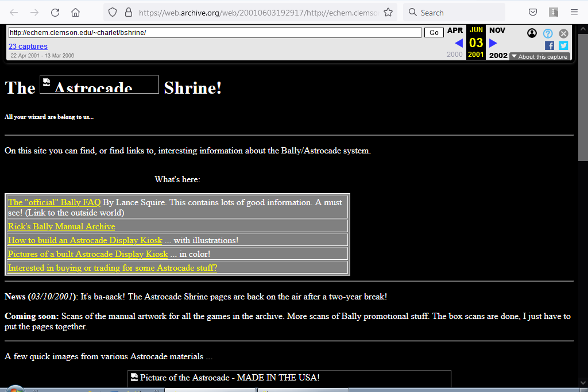Open Rick's Bally Manual Archive link

tap(61, 226)
